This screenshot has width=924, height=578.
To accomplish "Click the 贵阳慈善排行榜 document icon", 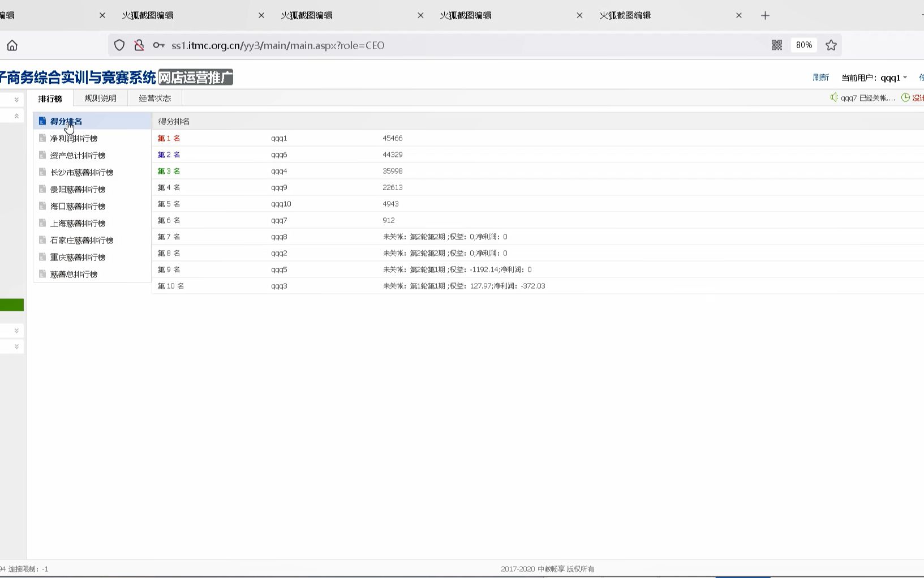I will tap(42, 189).
